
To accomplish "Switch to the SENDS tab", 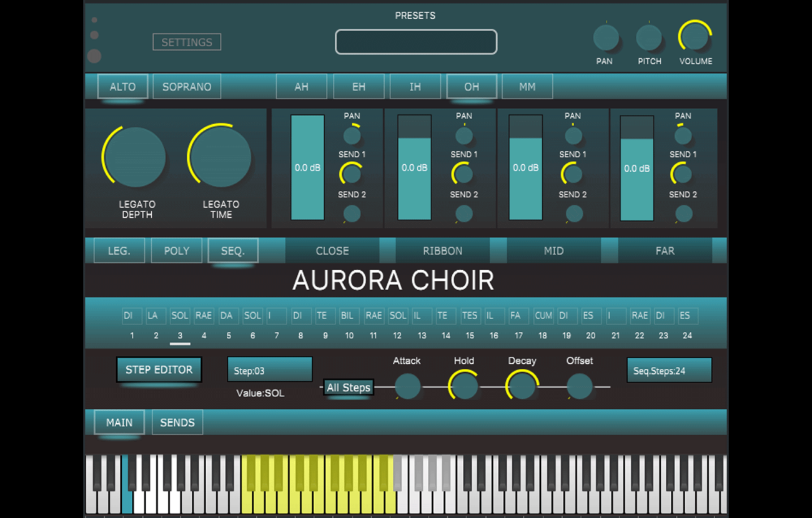I will click(x=177, y=423).
